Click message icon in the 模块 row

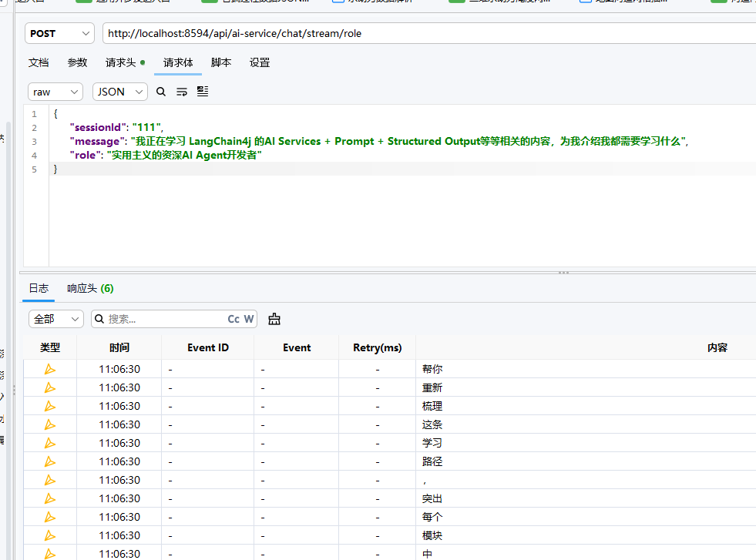tap(49, 535)
